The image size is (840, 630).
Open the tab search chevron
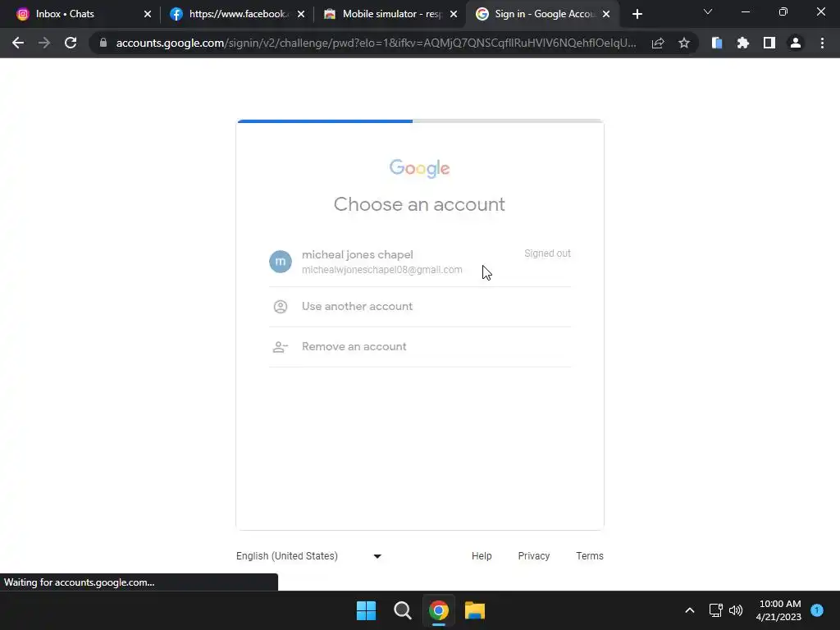708,11
